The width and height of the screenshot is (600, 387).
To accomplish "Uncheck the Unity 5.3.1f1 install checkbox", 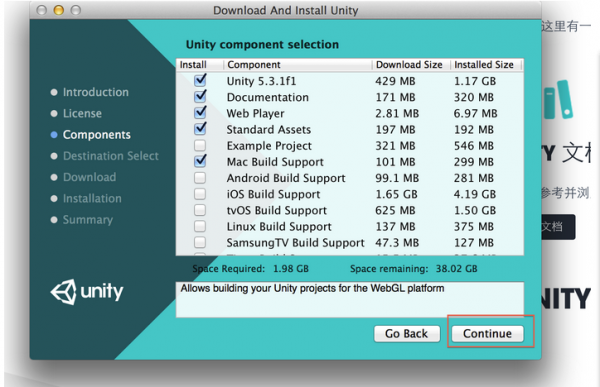I will click(x=200, y=81).
